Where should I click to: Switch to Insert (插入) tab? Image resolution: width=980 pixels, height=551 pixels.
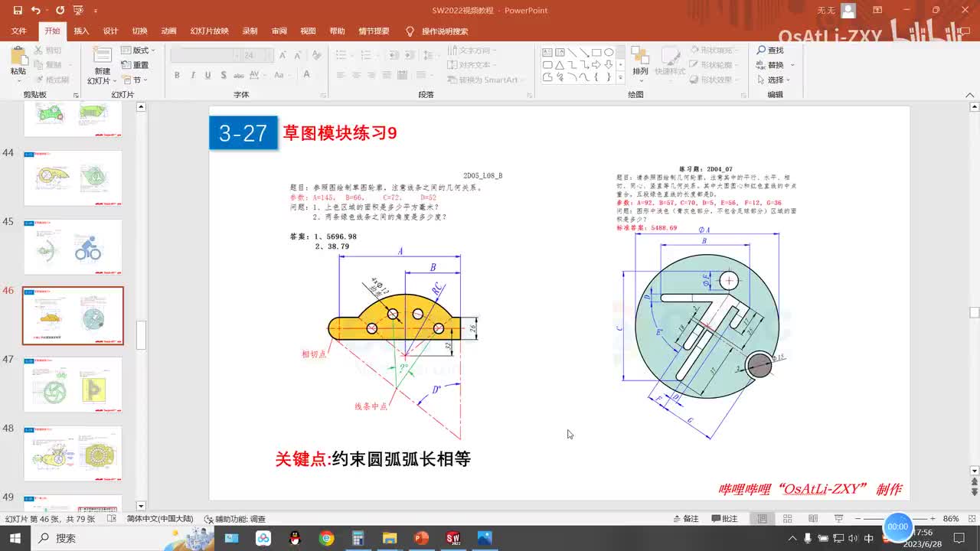81,31
